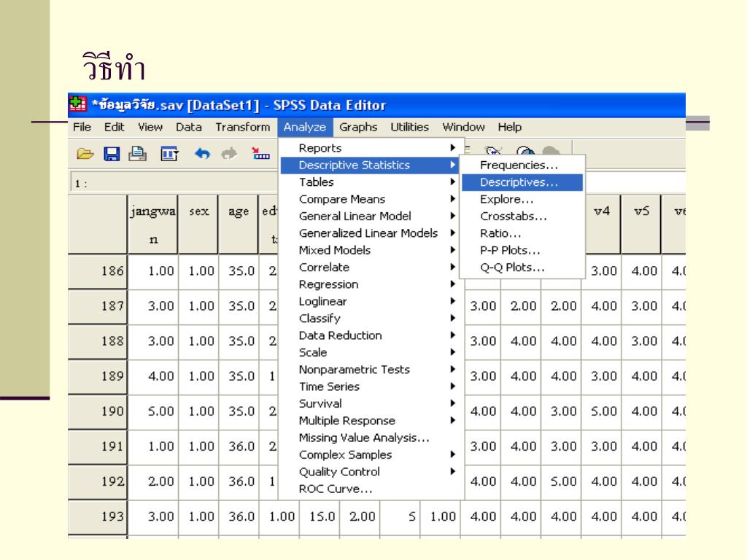The height and width of the screenshot is (560, 747).
Task: Select row header 192
Action: coord(98,481)
